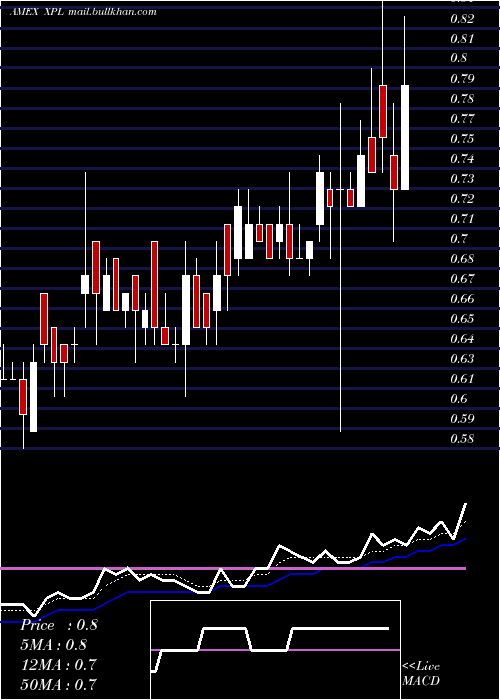Click the 0.67 price axis label

click(462, 279)
